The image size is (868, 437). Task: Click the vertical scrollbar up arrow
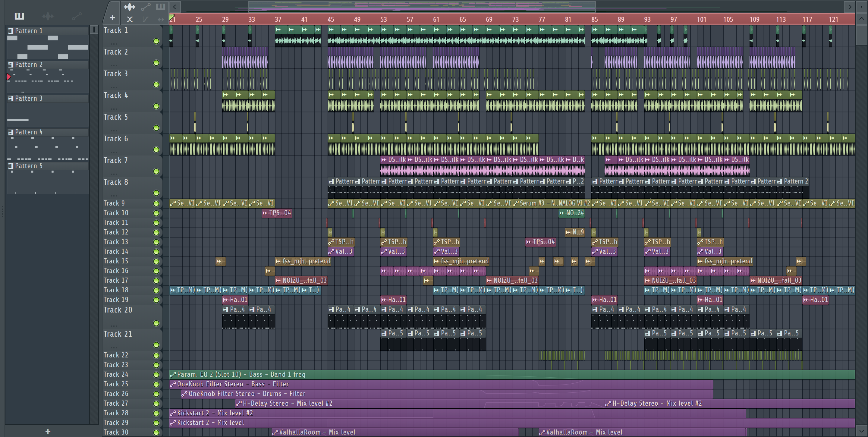[x=861, y=18]
